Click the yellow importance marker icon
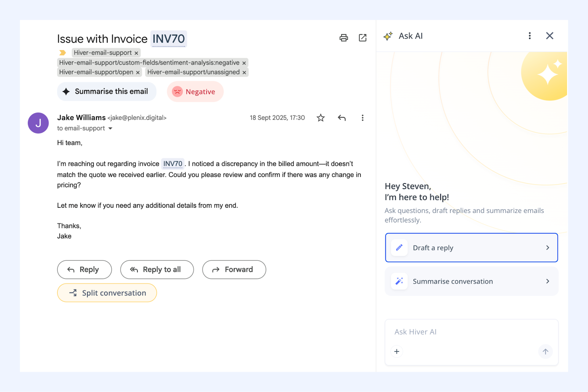 pyautogui.click(x=62, y=53)
